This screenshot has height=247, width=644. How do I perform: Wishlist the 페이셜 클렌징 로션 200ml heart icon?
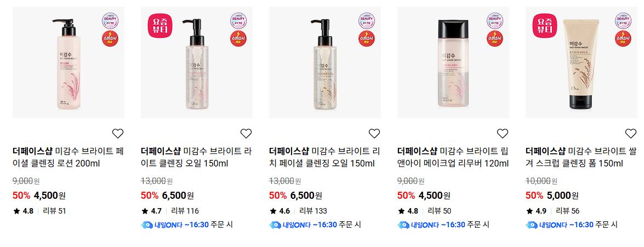pyautogui.click(x=118, y=133)
